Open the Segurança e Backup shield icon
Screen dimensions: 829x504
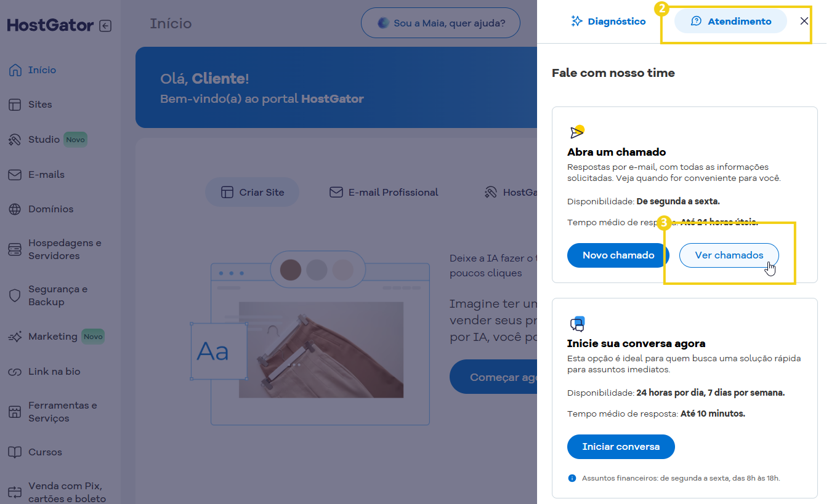point(15,295)
